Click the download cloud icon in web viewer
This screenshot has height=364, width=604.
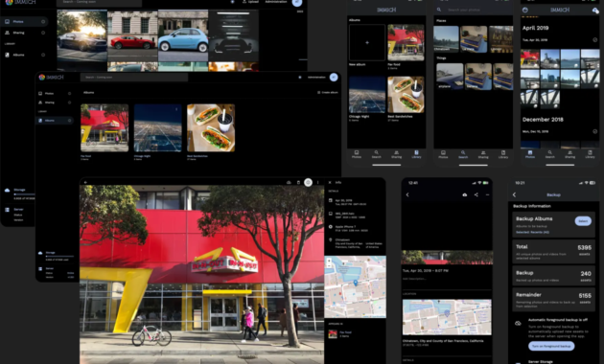pyautogui.click(x=289, y=182)
